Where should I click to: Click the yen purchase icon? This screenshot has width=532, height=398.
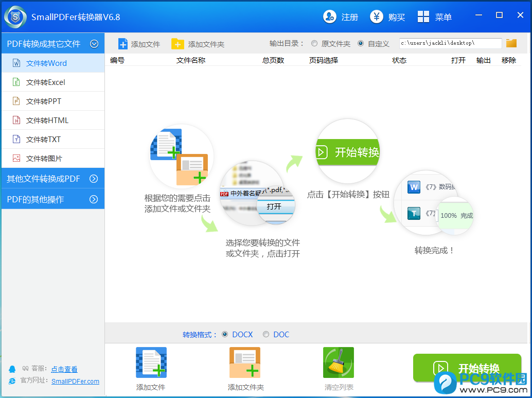click(x=376, y=16)
